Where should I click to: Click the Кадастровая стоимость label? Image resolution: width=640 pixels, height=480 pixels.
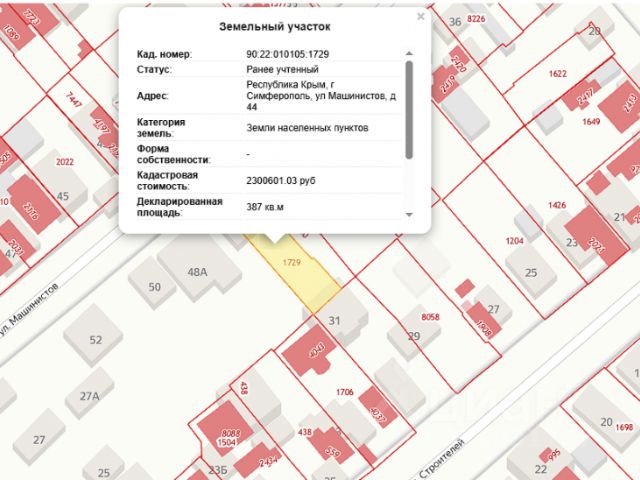167,180
